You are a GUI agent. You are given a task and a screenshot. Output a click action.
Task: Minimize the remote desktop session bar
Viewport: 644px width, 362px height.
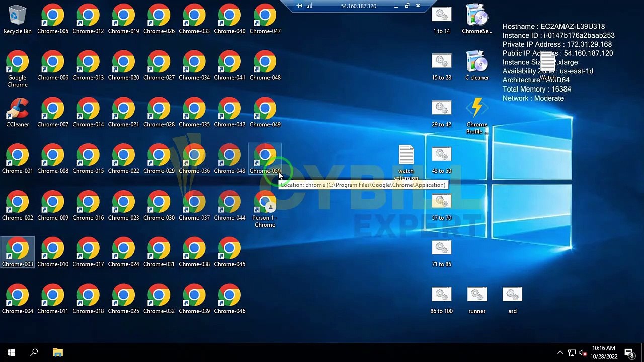pos(396,6)
